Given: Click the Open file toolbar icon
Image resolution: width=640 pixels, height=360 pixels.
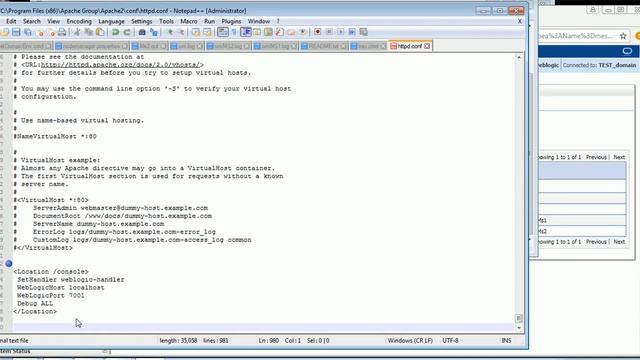Looking at the screenshot, I should click(x=4, y=32).
